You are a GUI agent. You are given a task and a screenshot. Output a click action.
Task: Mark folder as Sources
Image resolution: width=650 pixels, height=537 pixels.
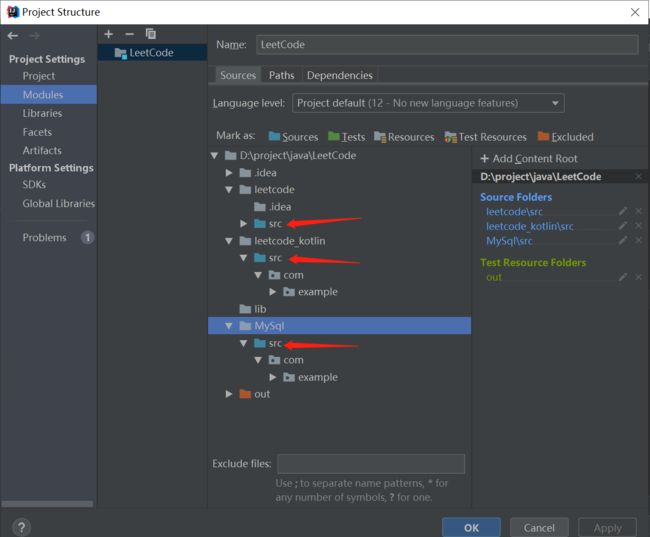(293, 137)
